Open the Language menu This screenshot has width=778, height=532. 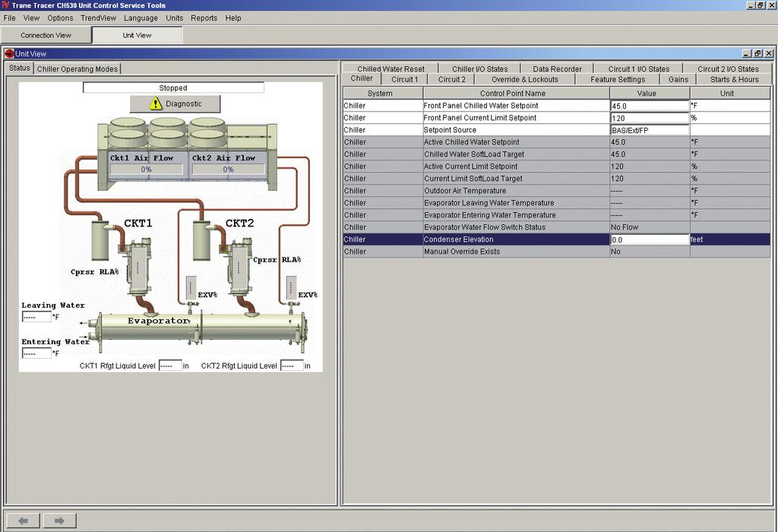(x=141, y=18)
